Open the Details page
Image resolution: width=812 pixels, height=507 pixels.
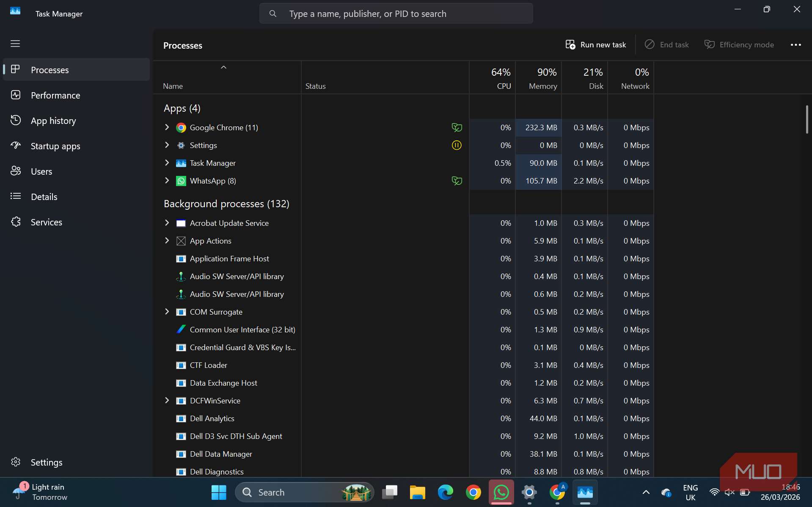76,197
